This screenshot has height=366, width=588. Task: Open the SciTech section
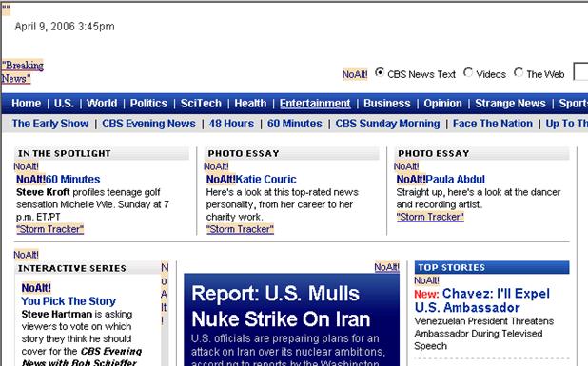201,104
